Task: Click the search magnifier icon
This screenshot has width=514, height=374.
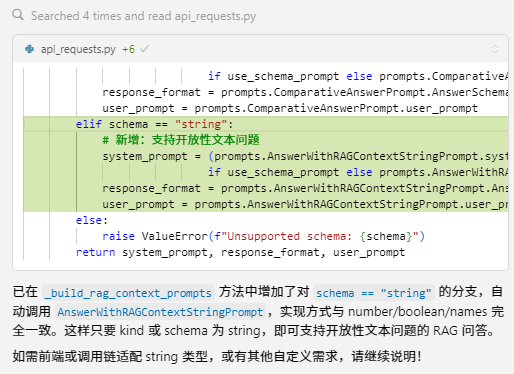Action: (x=18, y=15)
